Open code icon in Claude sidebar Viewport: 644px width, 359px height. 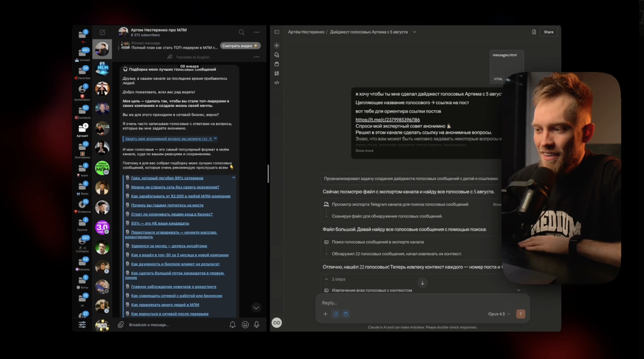click(x=277, y=83)
